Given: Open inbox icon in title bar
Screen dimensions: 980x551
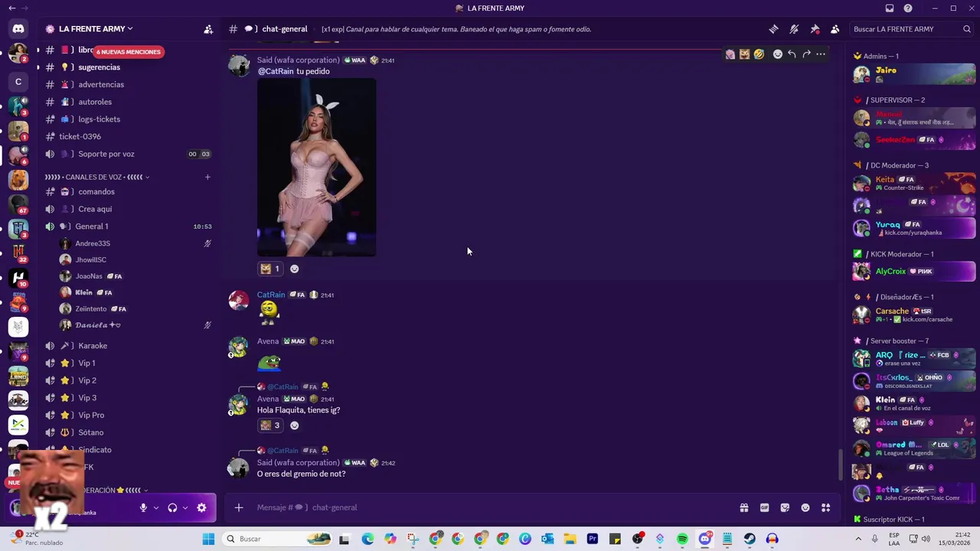Looking at the screenshot, I should coord(890,8).
